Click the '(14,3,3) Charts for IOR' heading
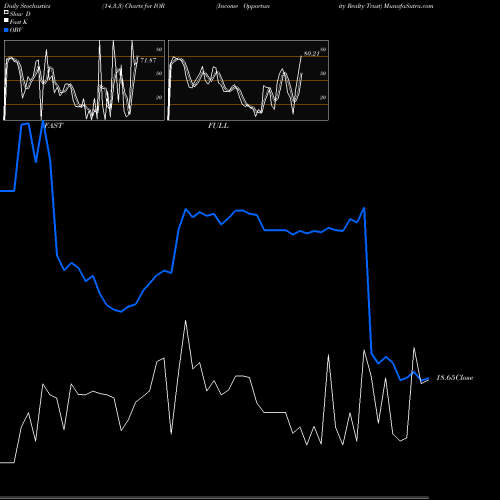The height and width of the screenshot is (500, 500). click(133, 6)
